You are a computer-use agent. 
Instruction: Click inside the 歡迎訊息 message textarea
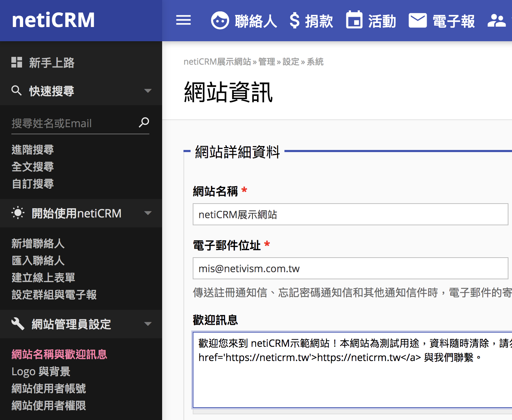(350, 370)
